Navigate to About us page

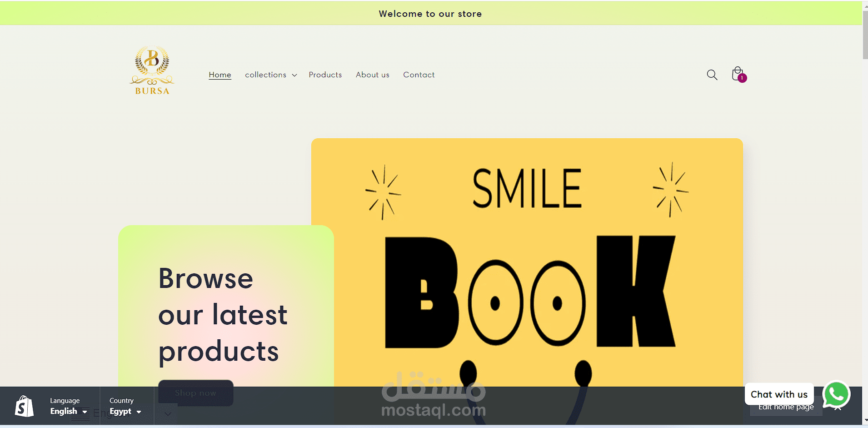(373, 75)
